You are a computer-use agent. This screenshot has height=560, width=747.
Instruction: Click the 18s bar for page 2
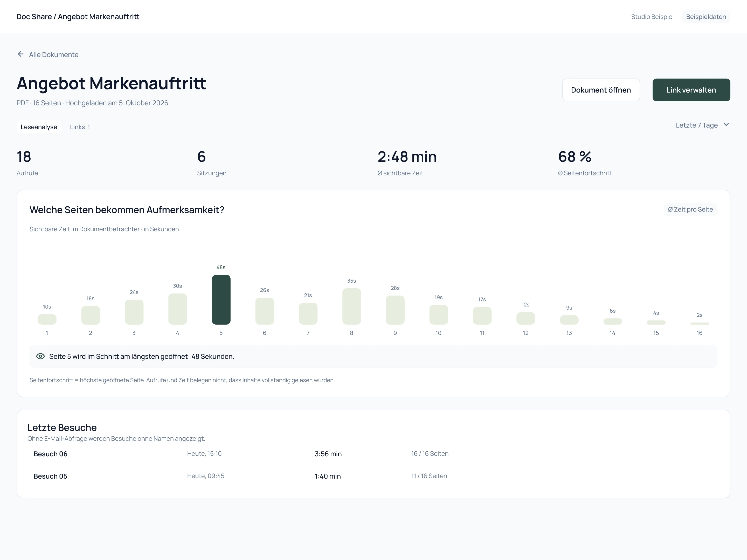(91, 315)
